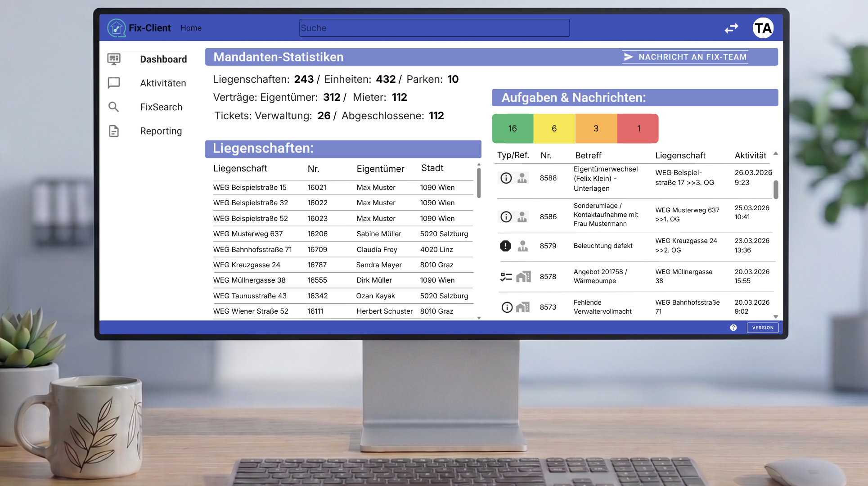868x486 pixels.
Task: Select the green 16 status block
Action: tap(513, 129)
